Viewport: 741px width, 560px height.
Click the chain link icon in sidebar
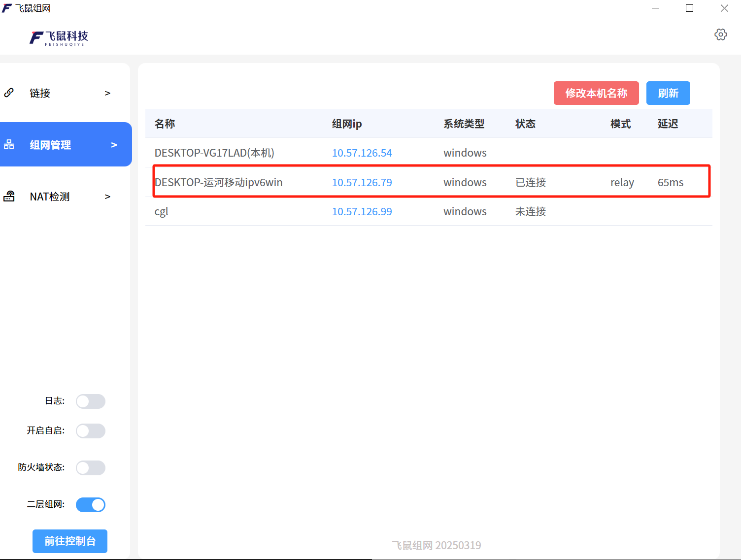(9, 93)
